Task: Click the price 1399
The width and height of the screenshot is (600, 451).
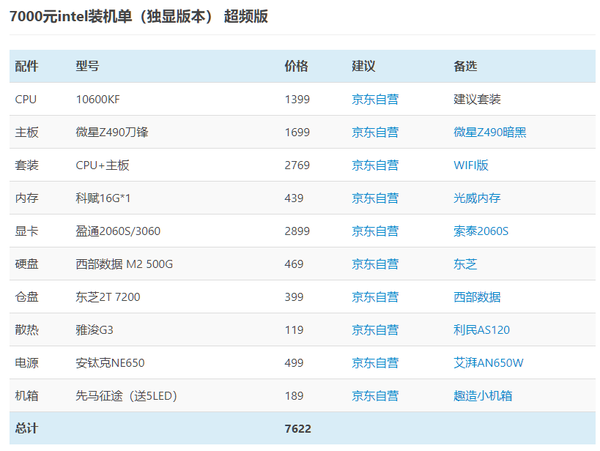Action: (297, 99)
